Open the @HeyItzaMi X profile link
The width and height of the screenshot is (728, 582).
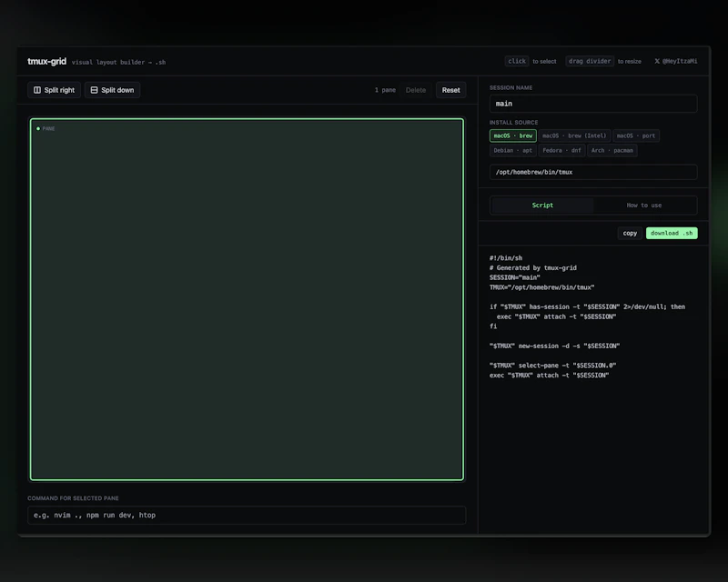(x=676, y=61)
